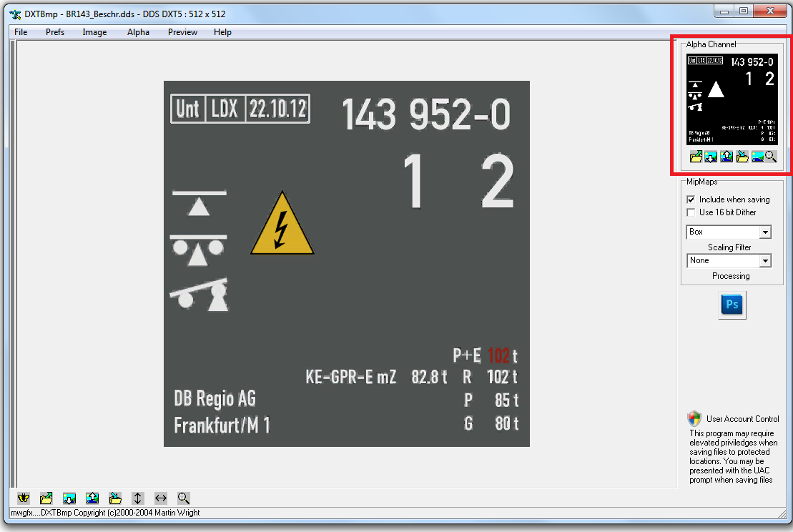Click the vertical flip arrows icon

(138, 498)
